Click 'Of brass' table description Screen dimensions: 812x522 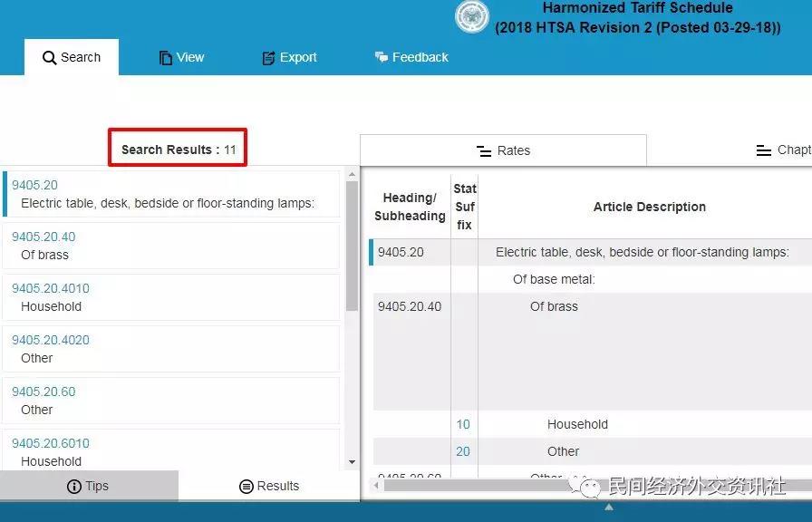tap(554, 306)
